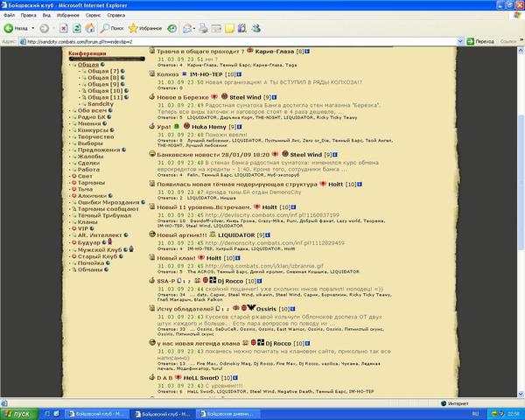The height and width of the screenshot is (420, 525).
Task: Open the Избранное menu
Action: coord(68,16)
